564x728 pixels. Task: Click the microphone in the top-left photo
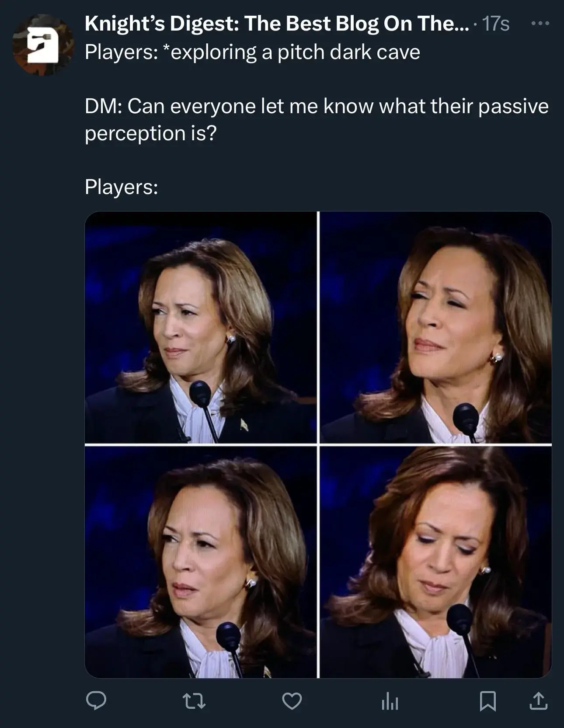(x=200, y=392)
